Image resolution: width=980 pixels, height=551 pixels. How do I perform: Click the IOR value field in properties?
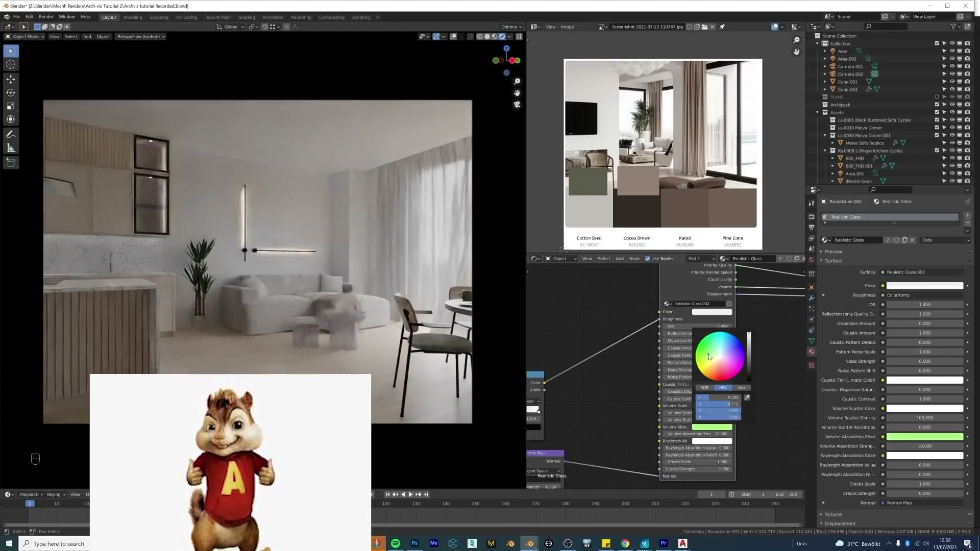tap(925, 305)
